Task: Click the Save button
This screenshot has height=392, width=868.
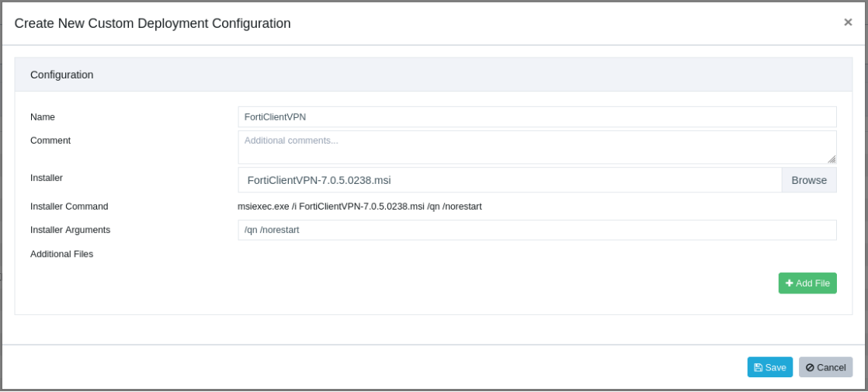Action: click(x=769, y=367)
